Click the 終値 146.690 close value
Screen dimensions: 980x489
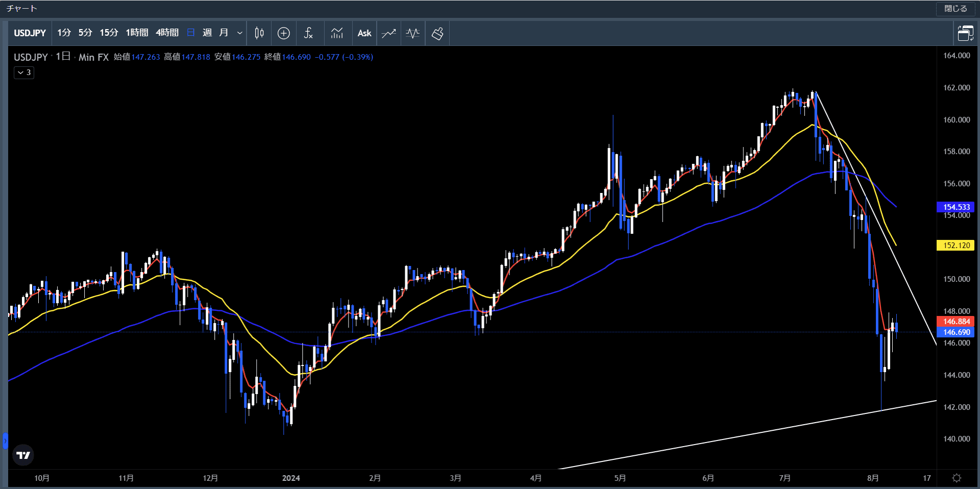pos(287,57)
